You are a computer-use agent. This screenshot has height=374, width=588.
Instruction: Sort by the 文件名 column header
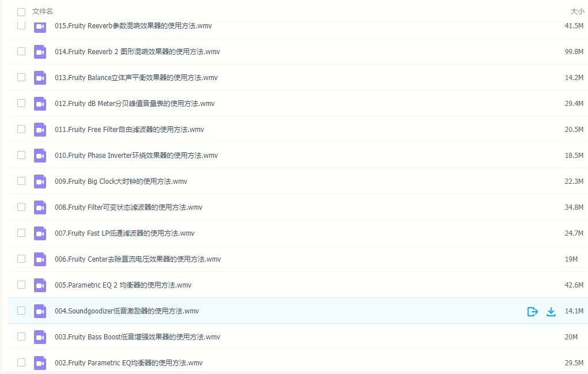(43, 12)
